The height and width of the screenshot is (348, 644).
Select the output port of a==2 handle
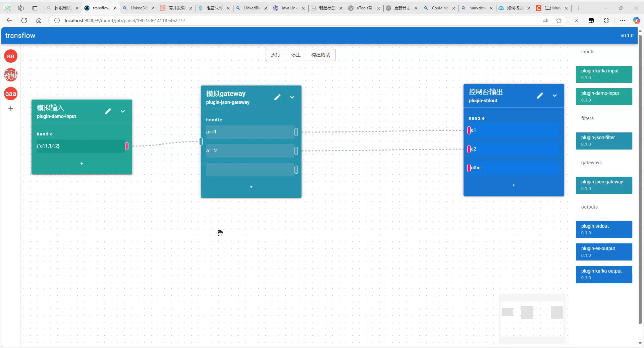tap(296, 151)
